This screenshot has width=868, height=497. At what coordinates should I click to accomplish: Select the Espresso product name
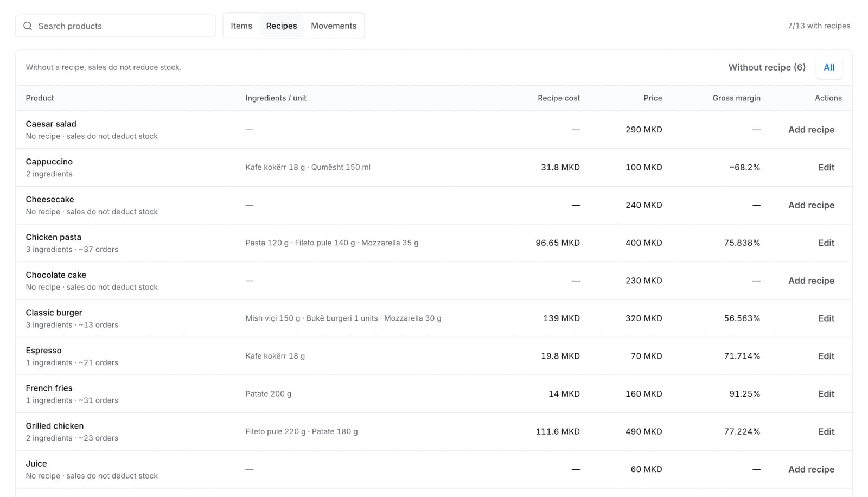pos(43,351)
